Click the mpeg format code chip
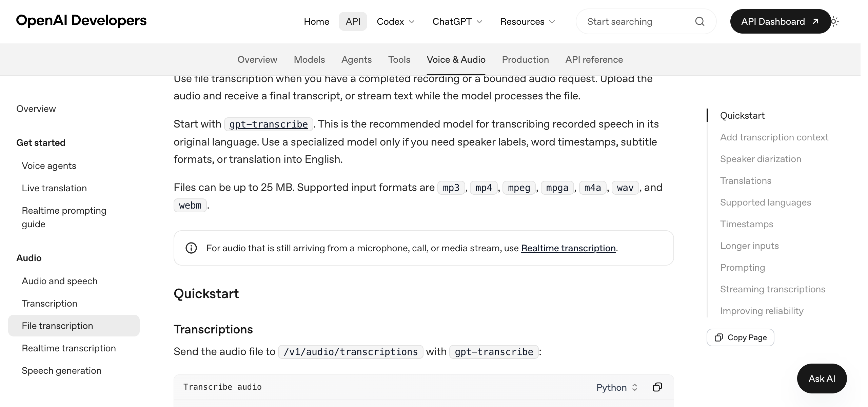Image resolution: width=868 pixels, height=407 pixels. coord(519,188)
